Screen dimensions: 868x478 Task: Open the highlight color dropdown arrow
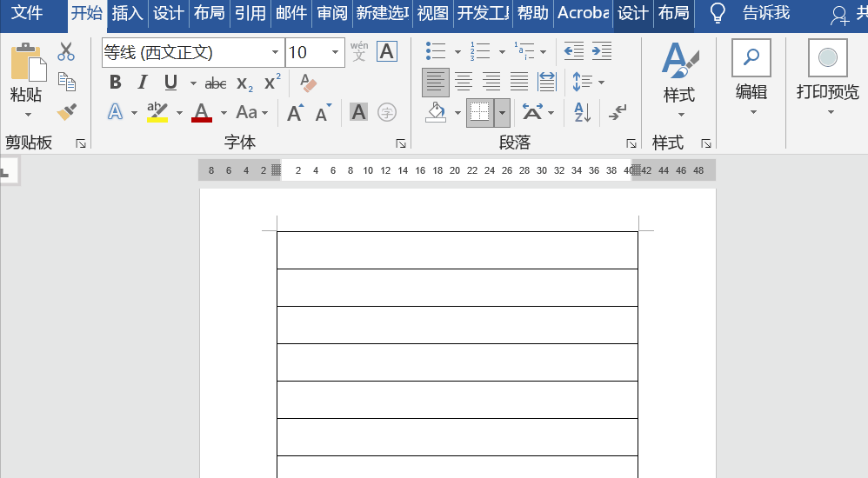[179, 113]
